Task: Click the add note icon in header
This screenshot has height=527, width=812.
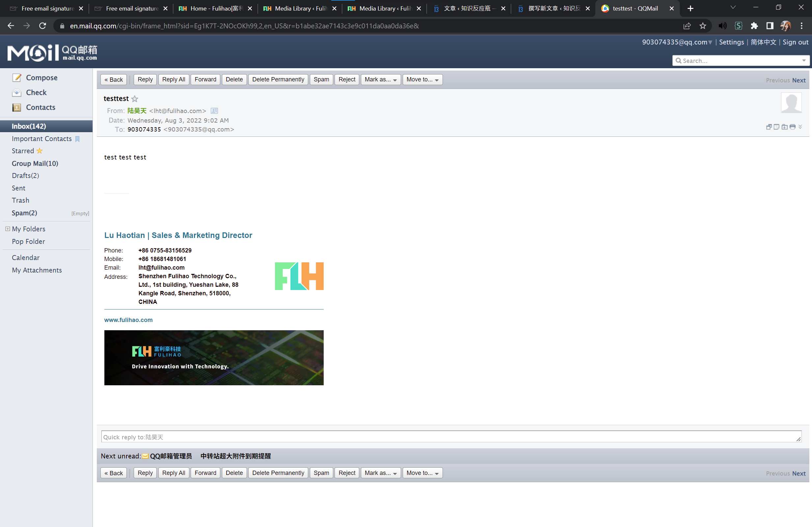Action: pyautogui.click(x=776, y=127)
